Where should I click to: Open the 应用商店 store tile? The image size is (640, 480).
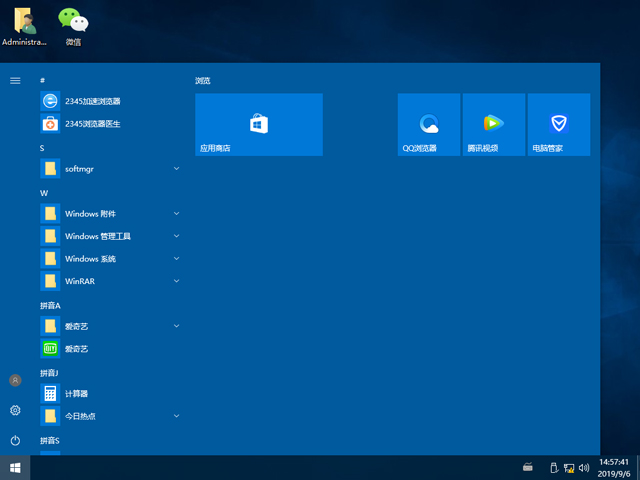(x=258, y=124)
